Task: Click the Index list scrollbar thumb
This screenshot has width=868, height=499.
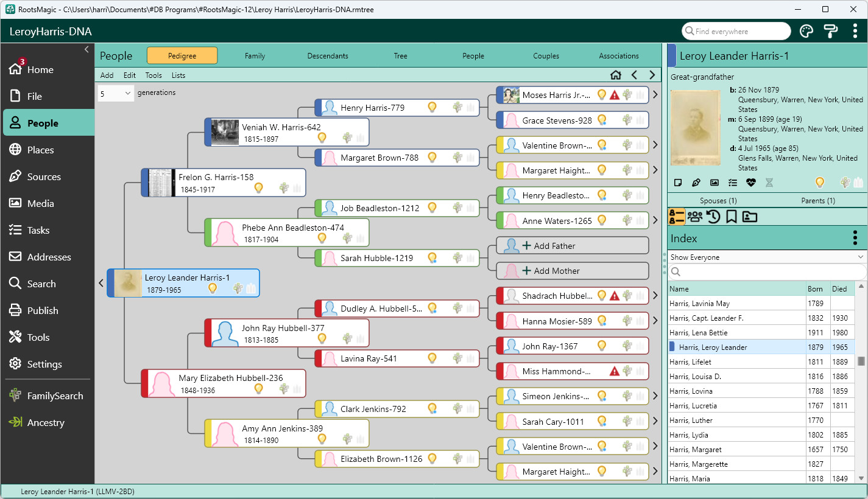Action: point(861,361)
